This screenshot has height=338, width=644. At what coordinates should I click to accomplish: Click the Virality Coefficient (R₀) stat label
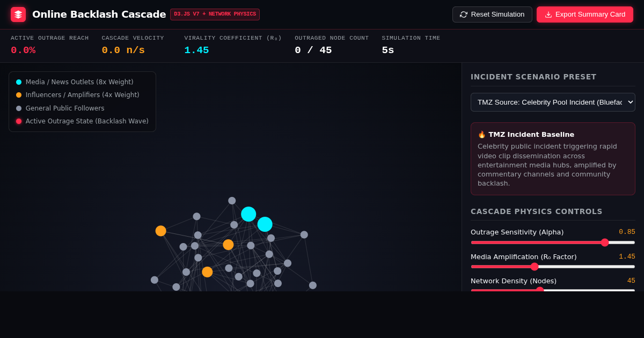click(x=233, y=38)
